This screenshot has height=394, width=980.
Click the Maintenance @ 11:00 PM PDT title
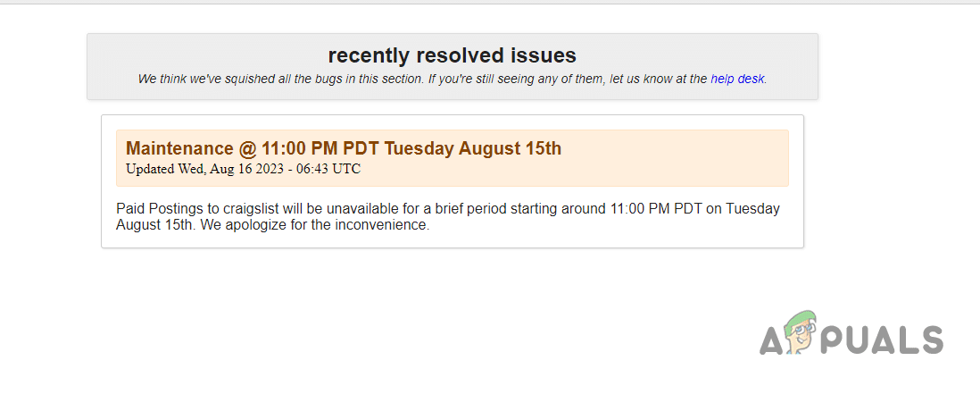[344, 148]
